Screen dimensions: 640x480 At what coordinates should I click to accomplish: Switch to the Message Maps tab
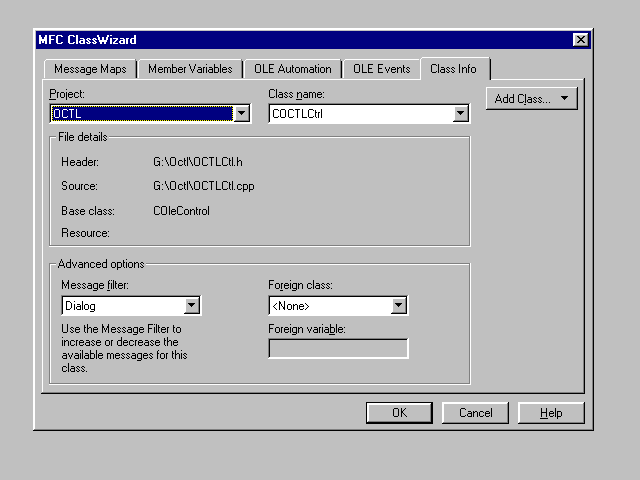[x=89, y=69]
